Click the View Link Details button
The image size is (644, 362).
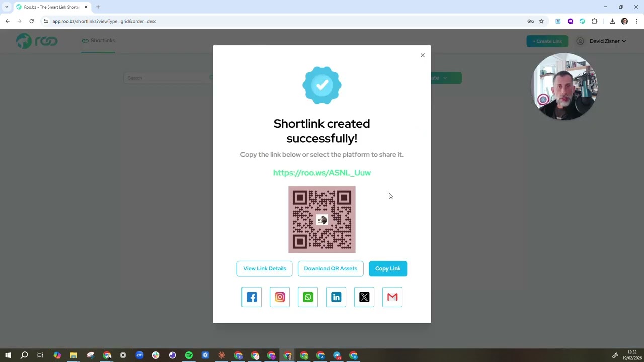(265, 268)
